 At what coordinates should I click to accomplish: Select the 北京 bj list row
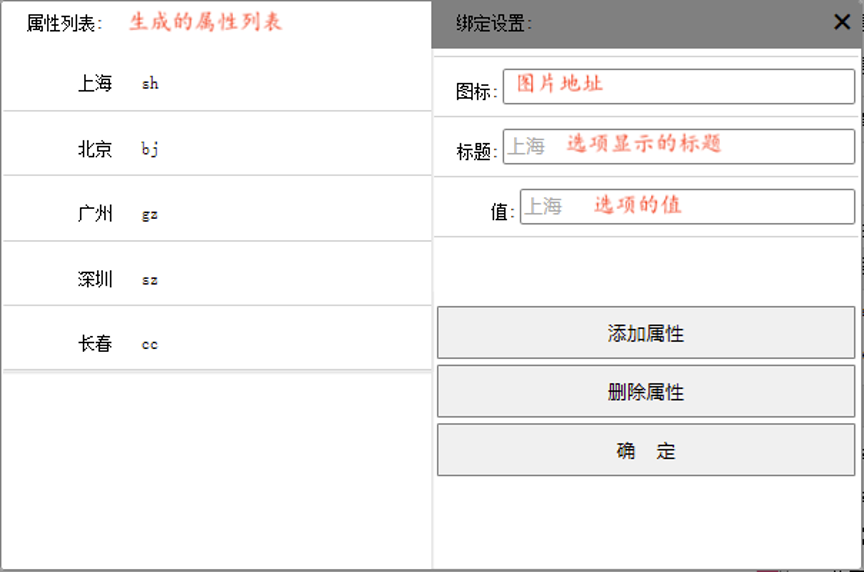[x=217, y=149]
